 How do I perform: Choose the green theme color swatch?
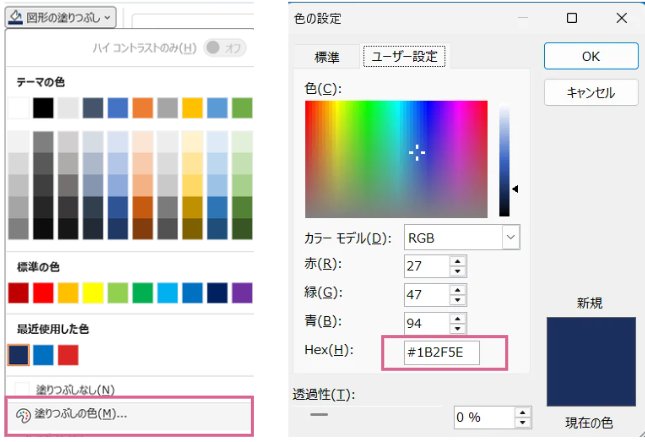pyautogui.click(x=242, y=108)
